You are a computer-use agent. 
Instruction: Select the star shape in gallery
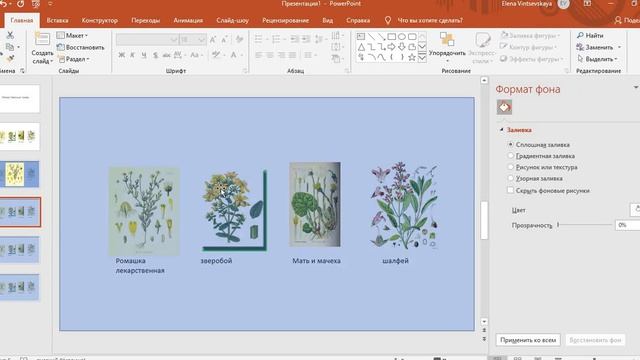pos(412,58)
